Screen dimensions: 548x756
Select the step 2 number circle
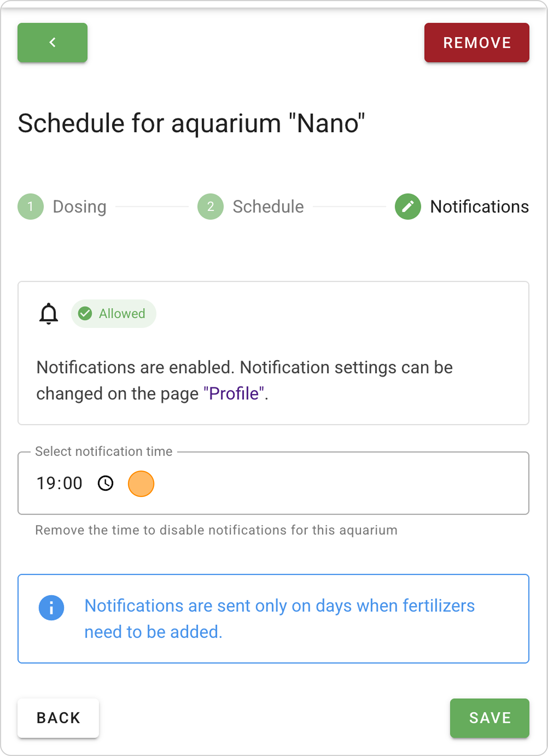click(x=210, y=206)
